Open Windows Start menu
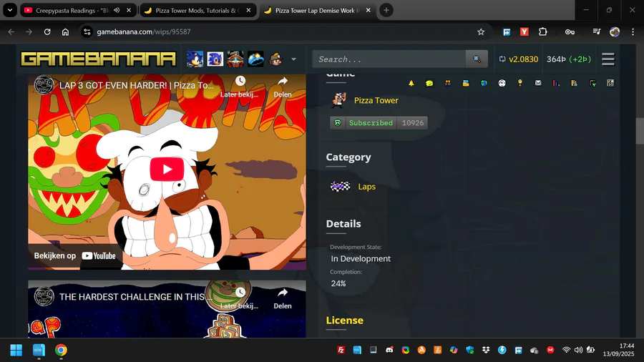Image resolution: width=644 pixels, height=362 pixels. (16, 350)
